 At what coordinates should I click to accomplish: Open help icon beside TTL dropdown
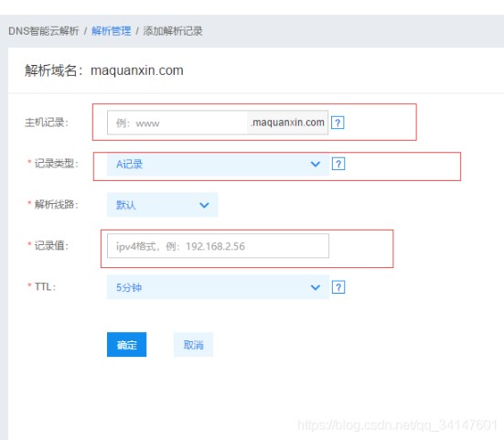[338, 287]
